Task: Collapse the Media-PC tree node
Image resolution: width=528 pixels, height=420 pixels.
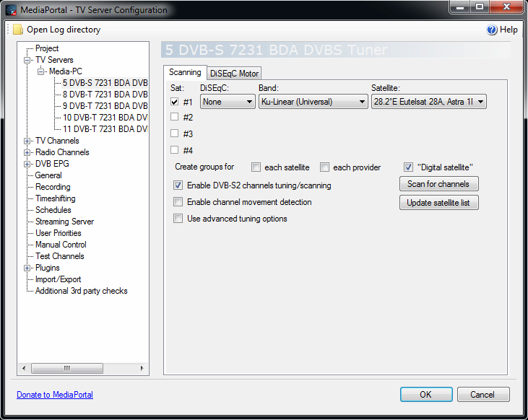Action: coord(40,71)
